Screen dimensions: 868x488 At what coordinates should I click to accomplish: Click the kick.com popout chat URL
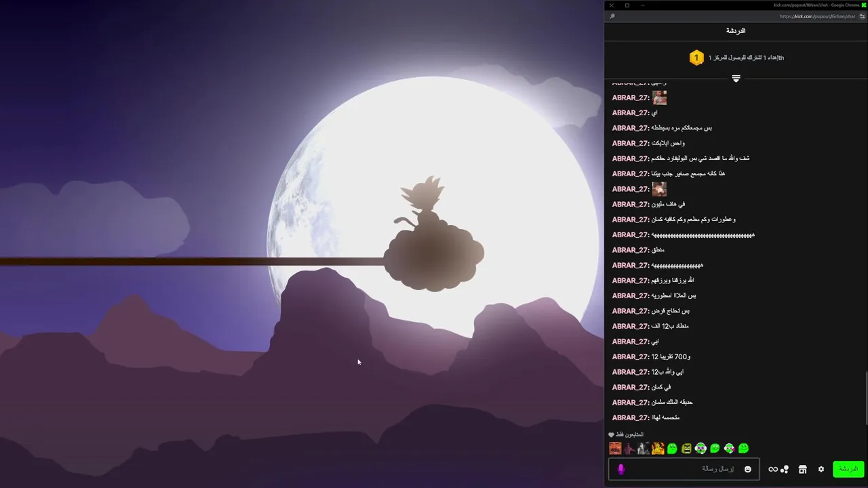[817, 16]
